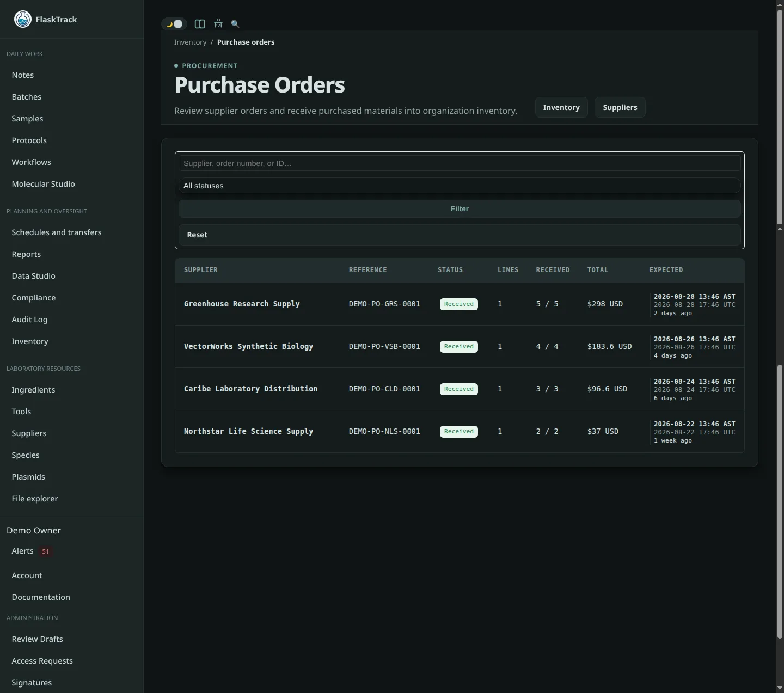Open Schedules and transfers

(x=57, y=232)
